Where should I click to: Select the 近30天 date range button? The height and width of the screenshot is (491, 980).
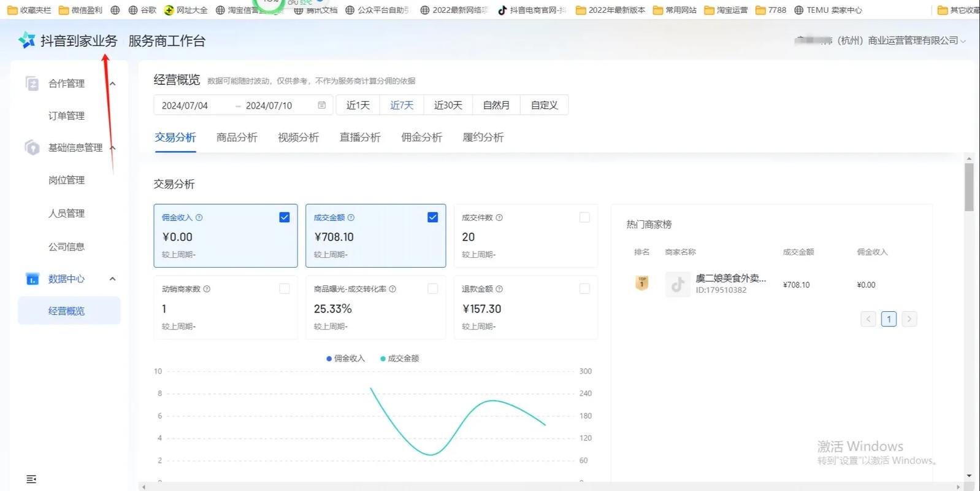(x=448, y=105)
